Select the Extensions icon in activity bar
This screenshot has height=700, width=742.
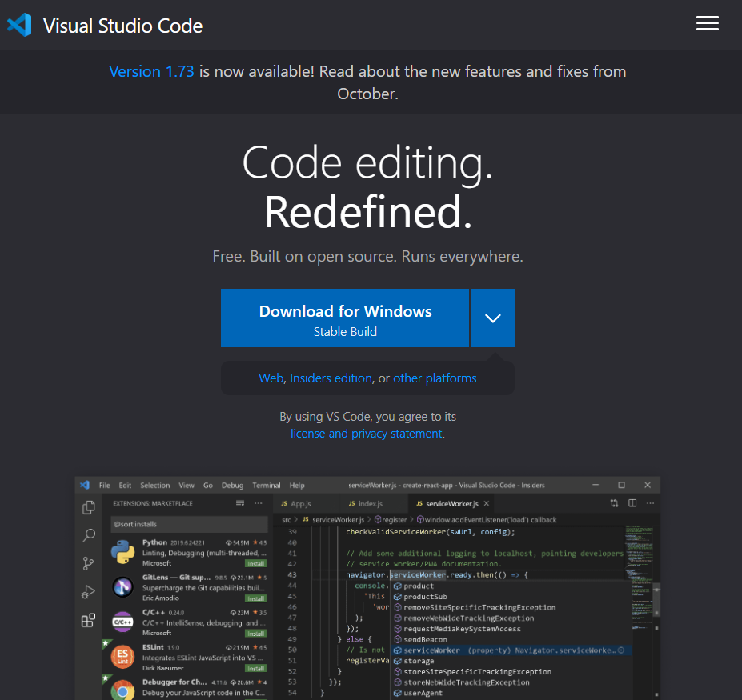pyautogui.click(x=89, y=621)
